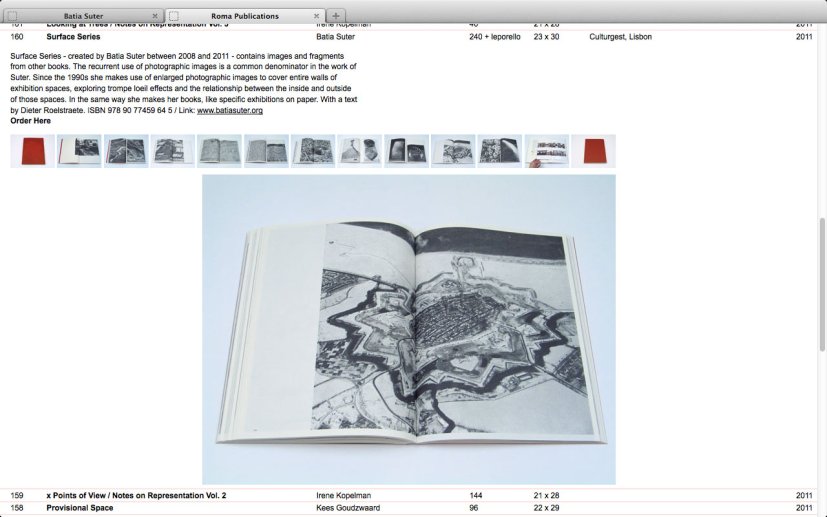Click the 240 + leporello page count
Image resolution: width=827 pixels, height=517 pixels.
pos(495,37)
